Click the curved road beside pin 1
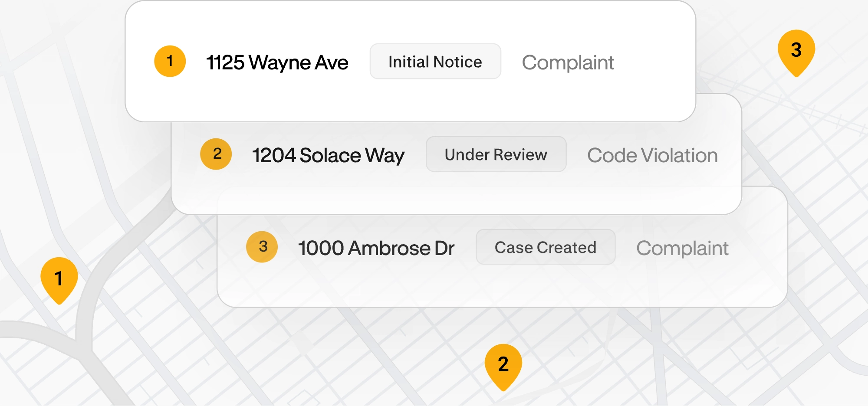Screen dimensions: 868x406 click(x=85, y=312)
